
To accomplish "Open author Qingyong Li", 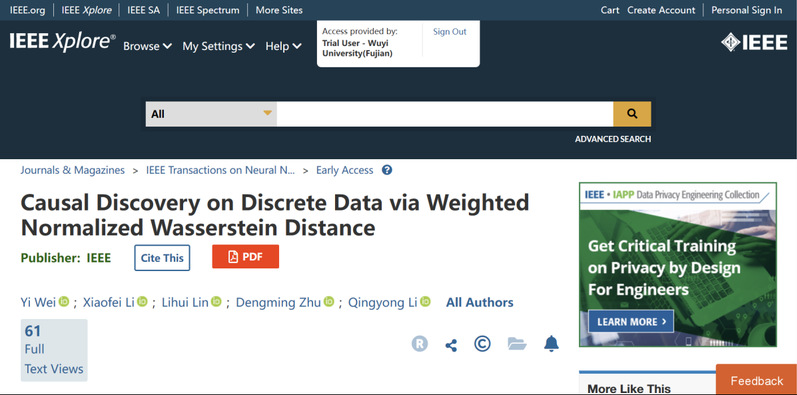I will pyautogui.click(x=383, y=302).
